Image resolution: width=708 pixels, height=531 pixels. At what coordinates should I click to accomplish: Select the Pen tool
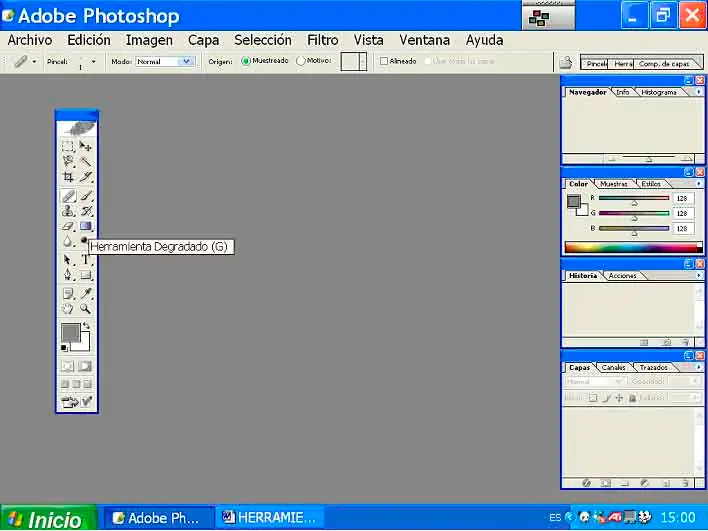[68, 275]
